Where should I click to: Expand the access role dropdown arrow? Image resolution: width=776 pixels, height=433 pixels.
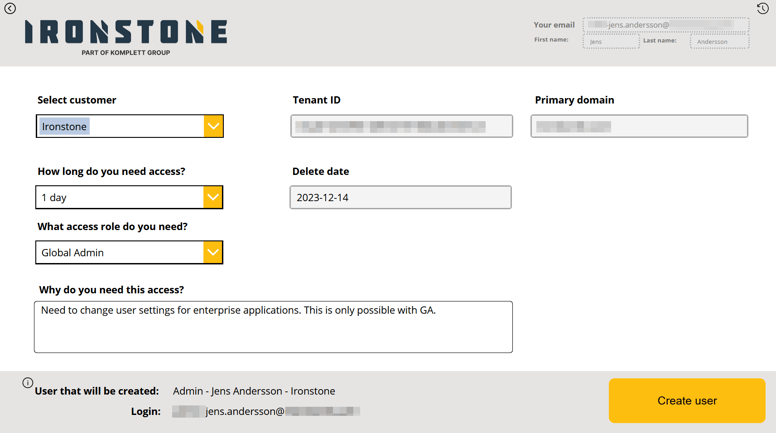pyautogui.click(x=213, y=252)
